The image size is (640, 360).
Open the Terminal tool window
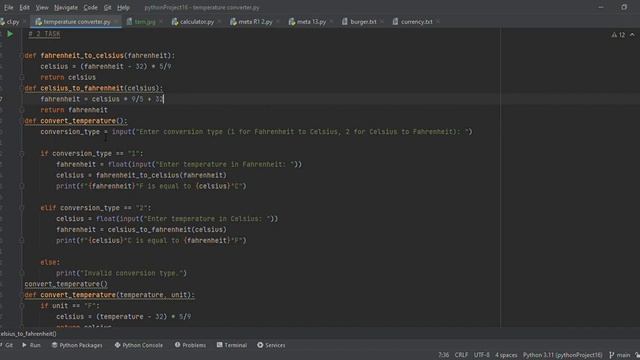coord(232,345)
